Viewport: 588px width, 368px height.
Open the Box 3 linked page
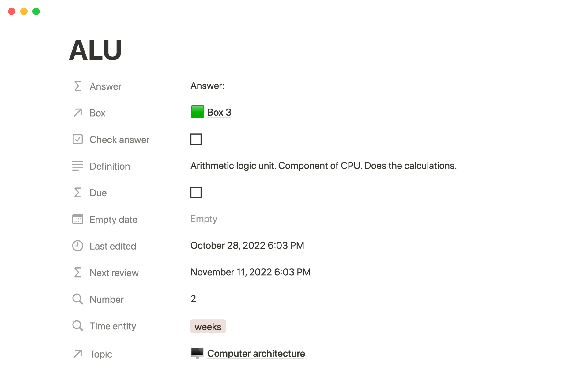(x=219, y=112)
